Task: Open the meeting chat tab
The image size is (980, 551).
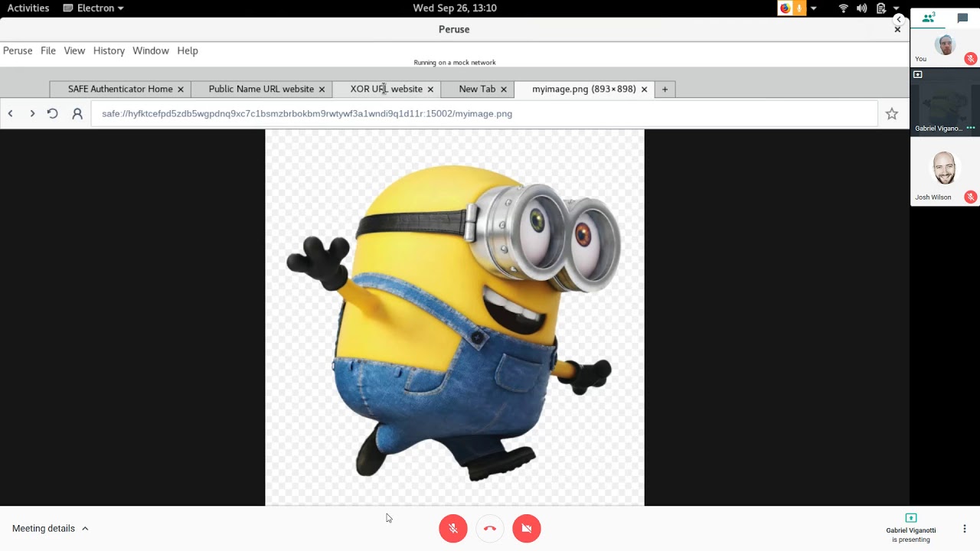Action: pyautogui.click(x=962, y=18)
